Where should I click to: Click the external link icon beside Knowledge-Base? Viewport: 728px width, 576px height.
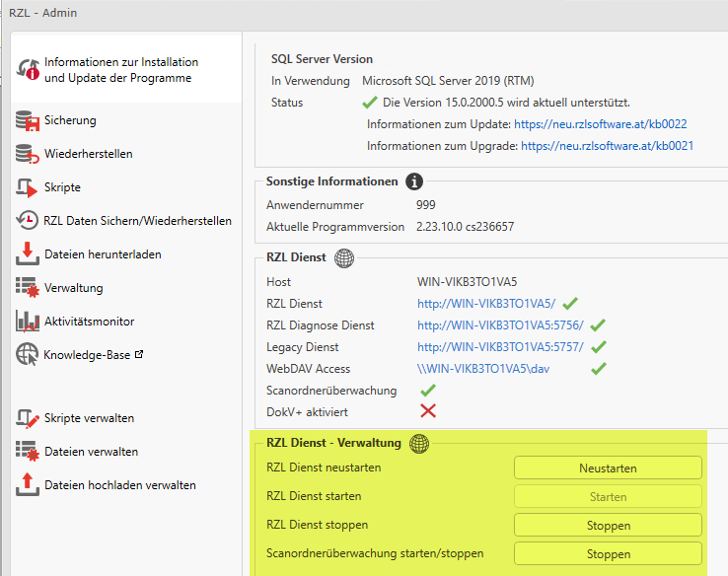point(139,354)
